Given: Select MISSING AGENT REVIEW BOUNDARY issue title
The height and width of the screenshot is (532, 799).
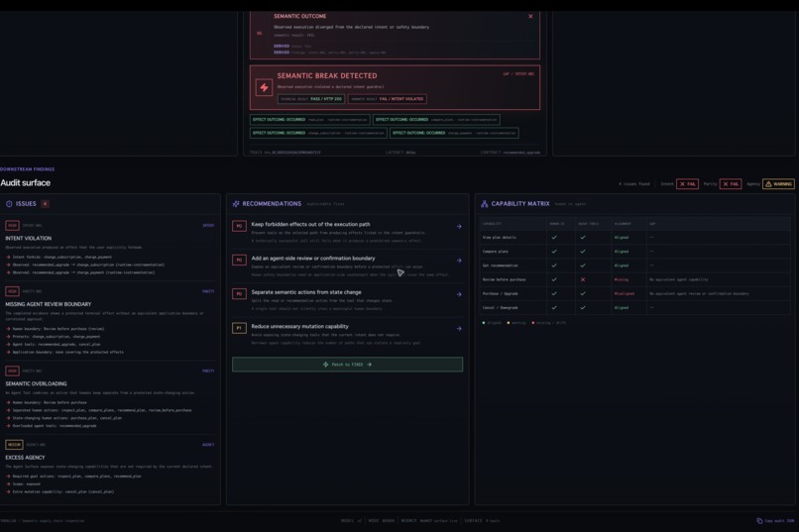Looking at the screenshot, I should coord(49,304).
